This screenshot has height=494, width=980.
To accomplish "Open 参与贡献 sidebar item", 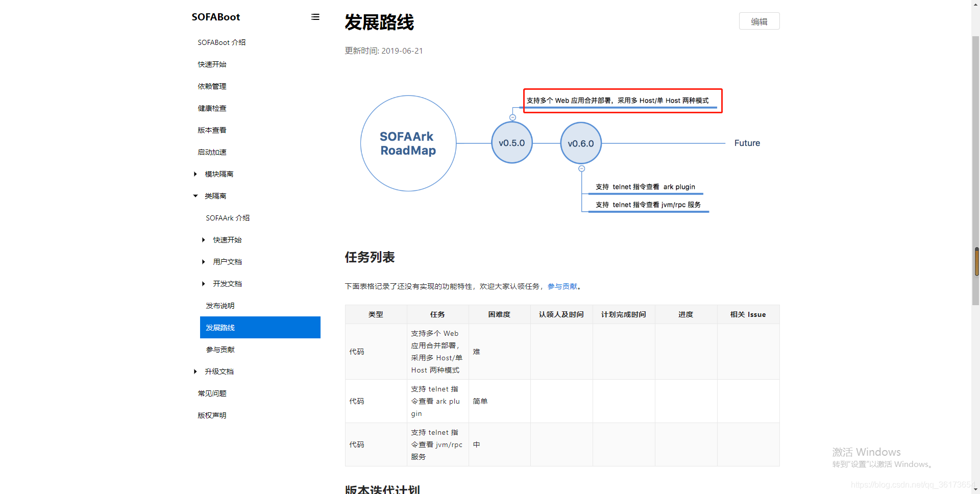I will click(x=220, y=350).
